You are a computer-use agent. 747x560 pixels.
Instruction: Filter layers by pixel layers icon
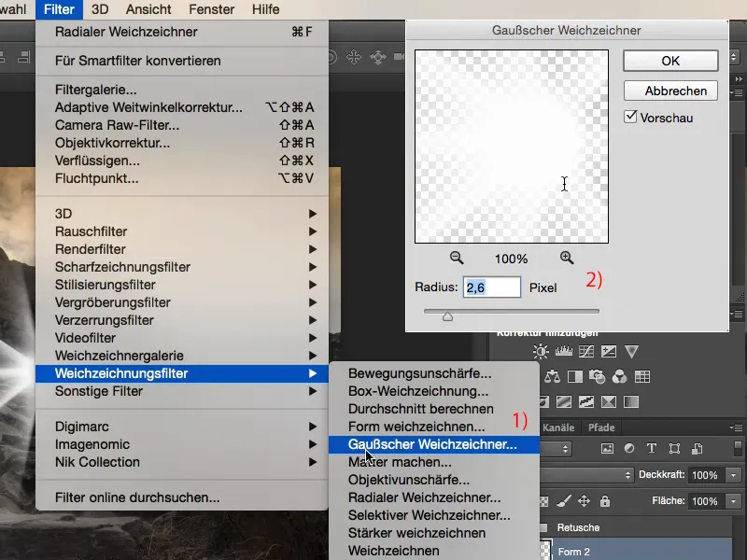pyautogui.click(x=607, y=448)
